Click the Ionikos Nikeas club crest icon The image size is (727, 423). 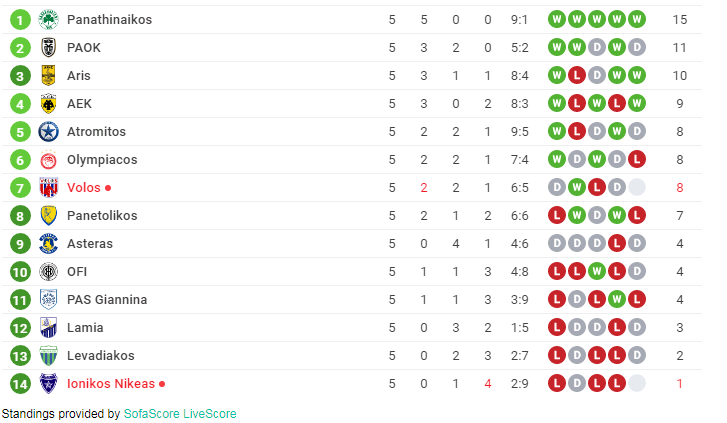pyautogui.click(x=48, y=383)
